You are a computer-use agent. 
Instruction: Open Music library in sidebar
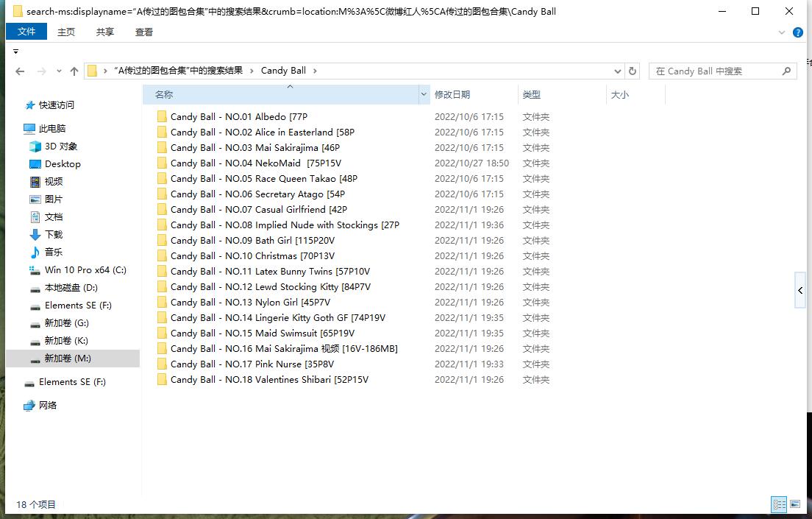coord(46,252)
